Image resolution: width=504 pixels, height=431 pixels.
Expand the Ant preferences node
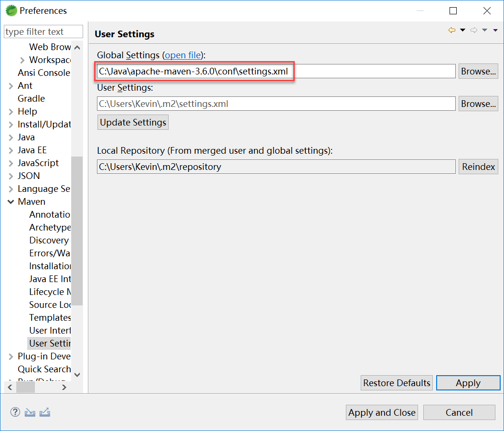(x=11, y=86)
